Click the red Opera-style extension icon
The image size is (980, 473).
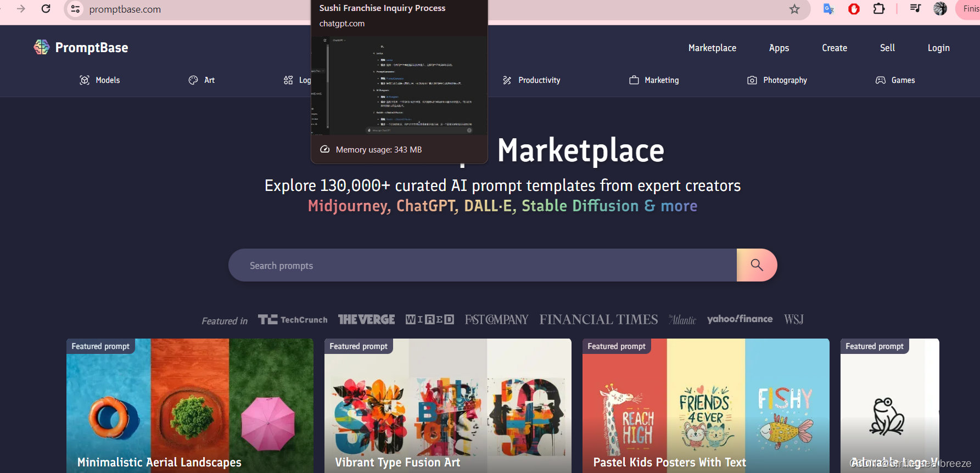[854, 9]
